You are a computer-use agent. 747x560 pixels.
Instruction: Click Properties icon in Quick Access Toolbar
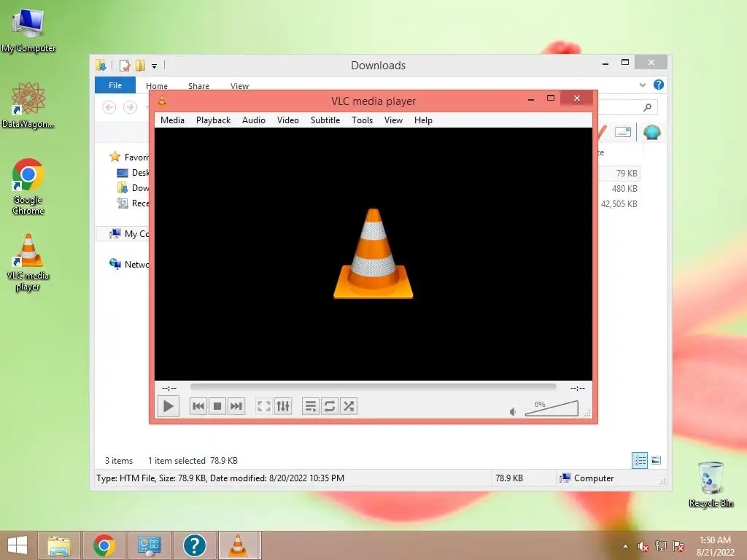(x=125, y=65)
